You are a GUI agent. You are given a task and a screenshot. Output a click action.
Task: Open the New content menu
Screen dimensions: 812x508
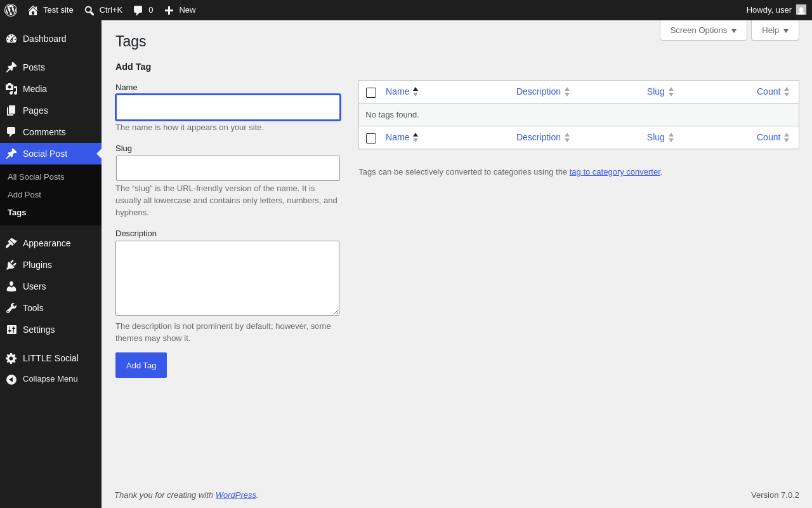180,10
